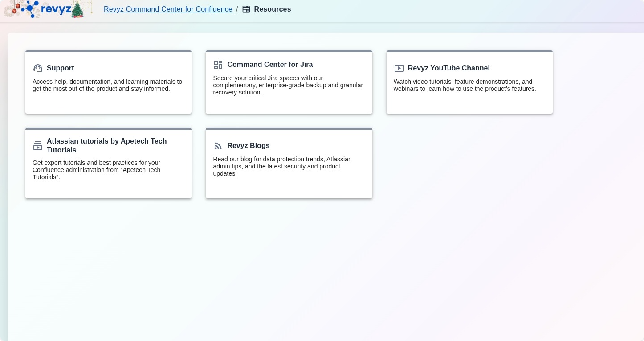Select the Resources breadcrumb label
The width and height of the screenshot is (644, 341).
tap(272, 9)
